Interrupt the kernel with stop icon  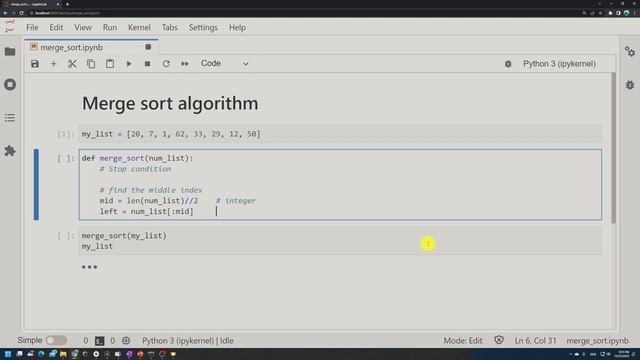tap(147, 64)
